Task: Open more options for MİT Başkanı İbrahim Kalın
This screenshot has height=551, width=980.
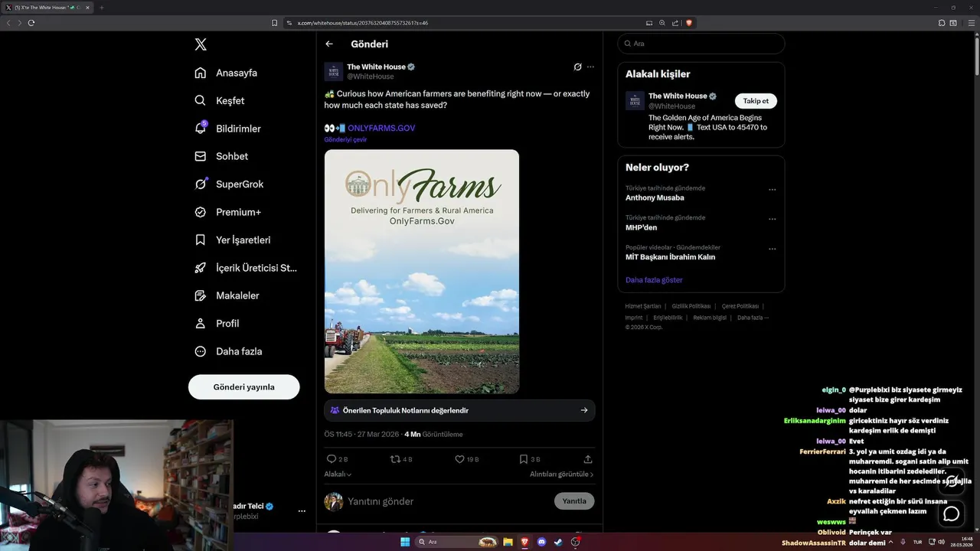Action: click(772, 249)
